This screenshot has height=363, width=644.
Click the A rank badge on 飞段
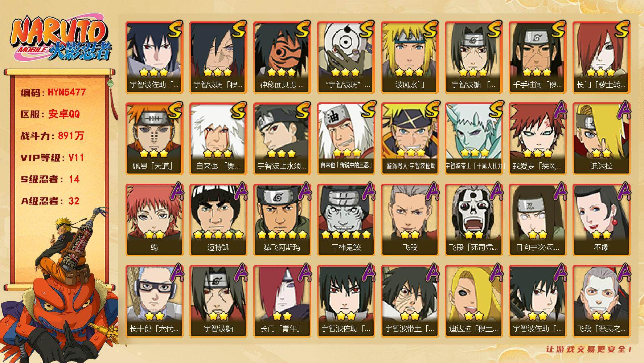coord(432,191)
